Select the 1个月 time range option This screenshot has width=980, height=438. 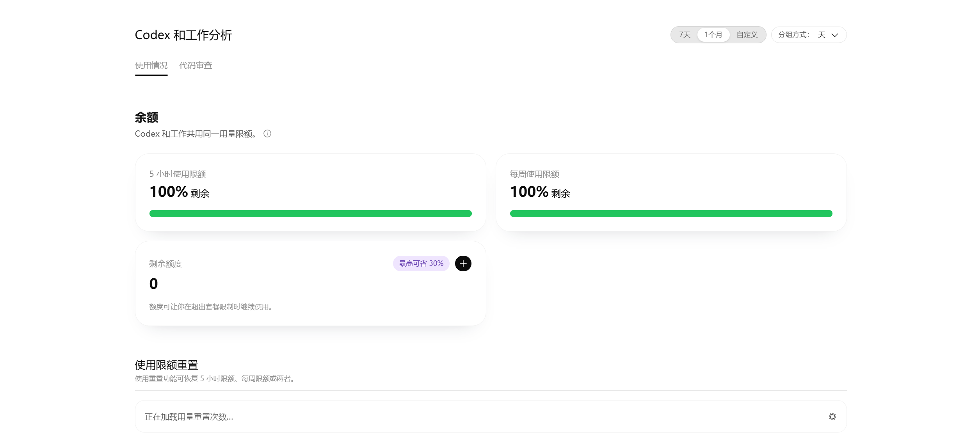(x=713, y=35)
